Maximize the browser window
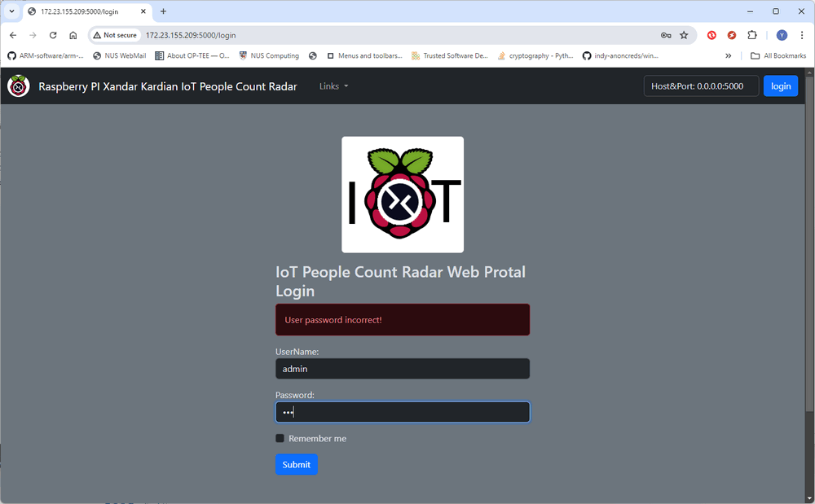 pos(776,11)
